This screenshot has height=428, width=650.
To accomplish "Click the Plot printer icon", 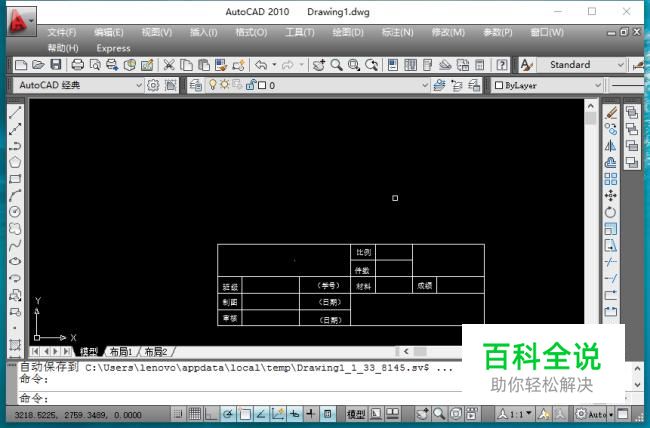I will (78, 65).
